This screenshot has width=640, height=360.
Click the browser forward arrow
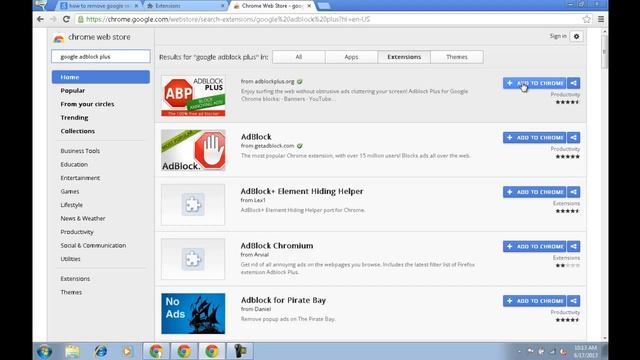coord(53,19)
